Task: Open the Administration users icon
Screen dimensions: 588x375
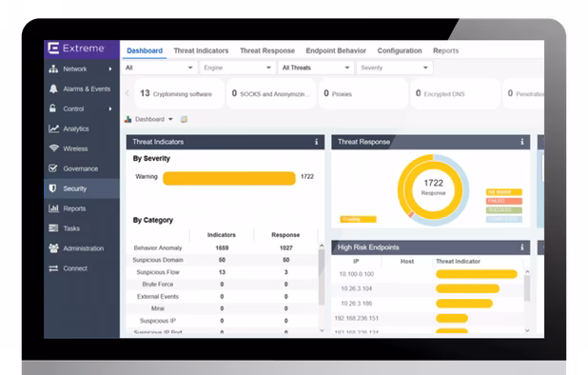Action: pos(53,247)
